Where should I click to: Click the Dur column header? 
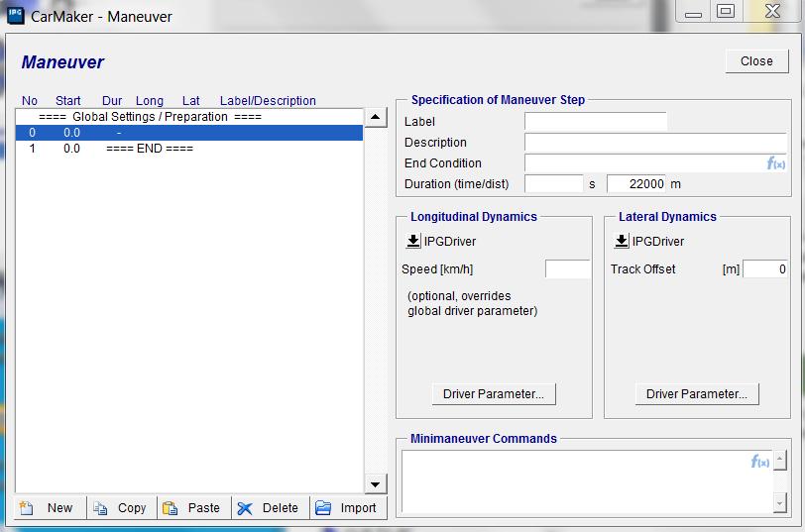click(x=112, y=100)
